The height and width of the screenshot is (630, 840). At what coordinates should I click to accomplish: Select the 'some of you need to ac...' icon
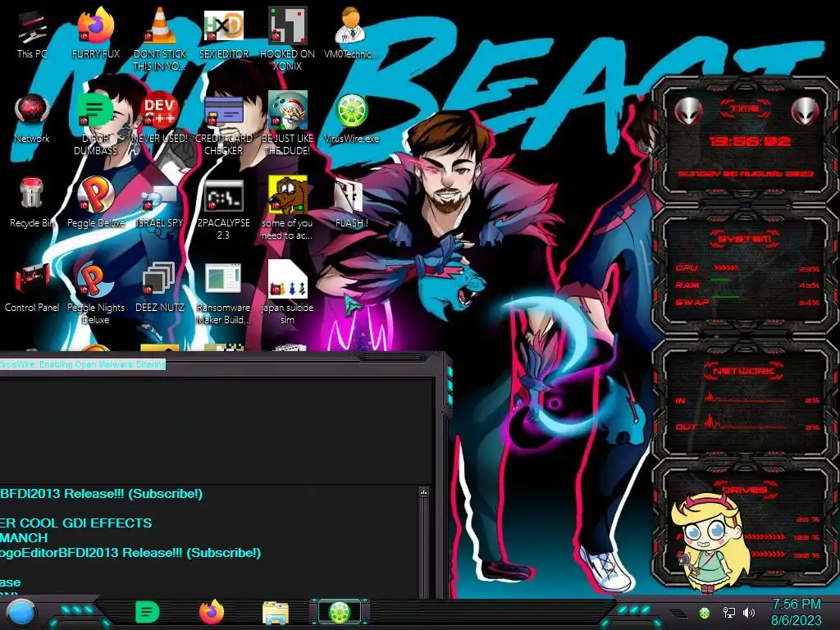(x=287, y=208)
